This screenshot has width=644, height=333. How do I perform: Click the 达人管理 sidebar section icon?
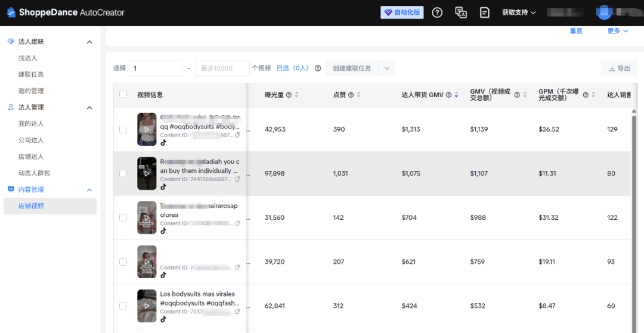tap(11, 107)
